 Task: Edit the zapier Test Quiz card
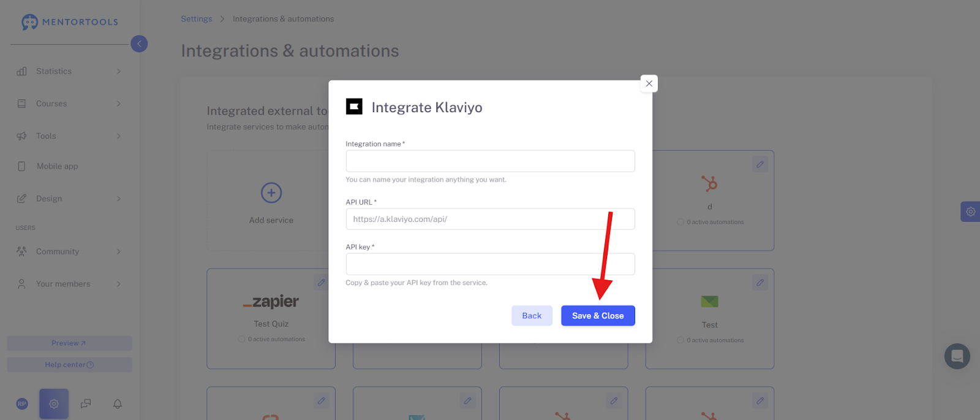point(322,283)
